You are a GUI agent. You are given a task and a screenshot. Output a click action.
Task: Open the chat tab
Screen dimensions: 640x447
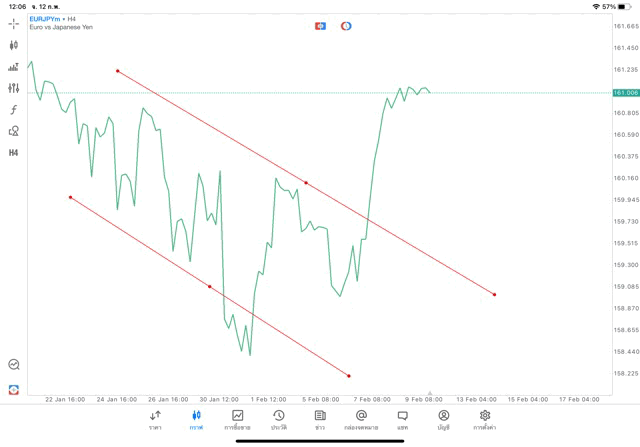402,420
